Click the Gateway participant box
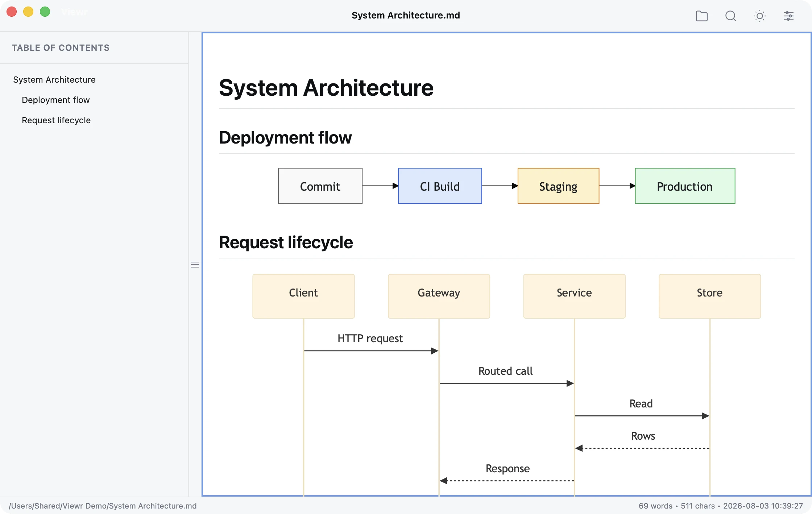The image size is (812, 514). 439,296
